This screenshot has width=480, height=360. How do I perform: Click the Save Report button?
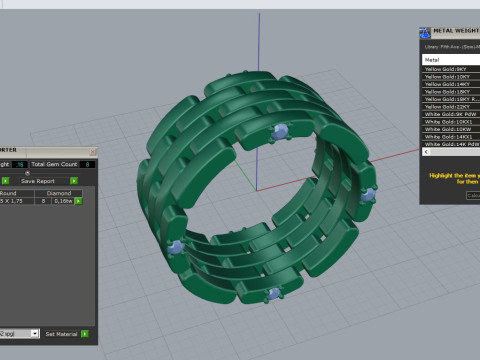[x=38, y=181]
